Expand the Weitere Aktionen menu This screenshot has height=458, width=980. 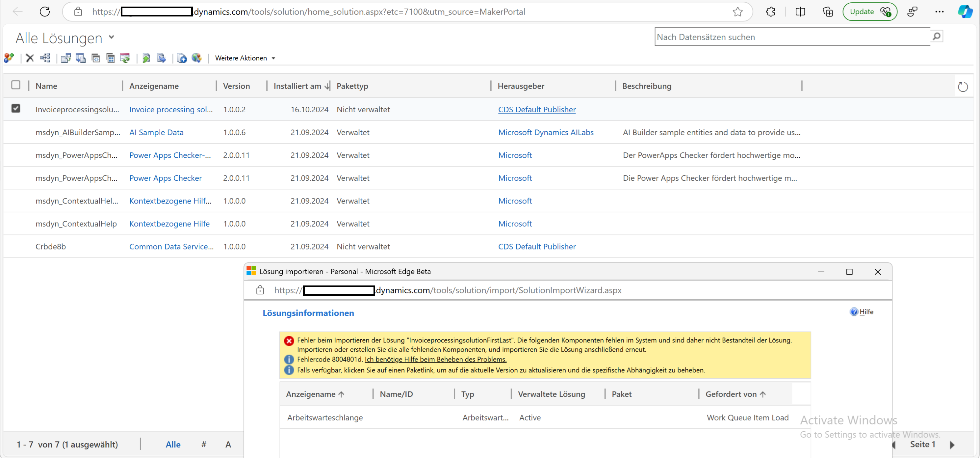[x=245, y=58]
